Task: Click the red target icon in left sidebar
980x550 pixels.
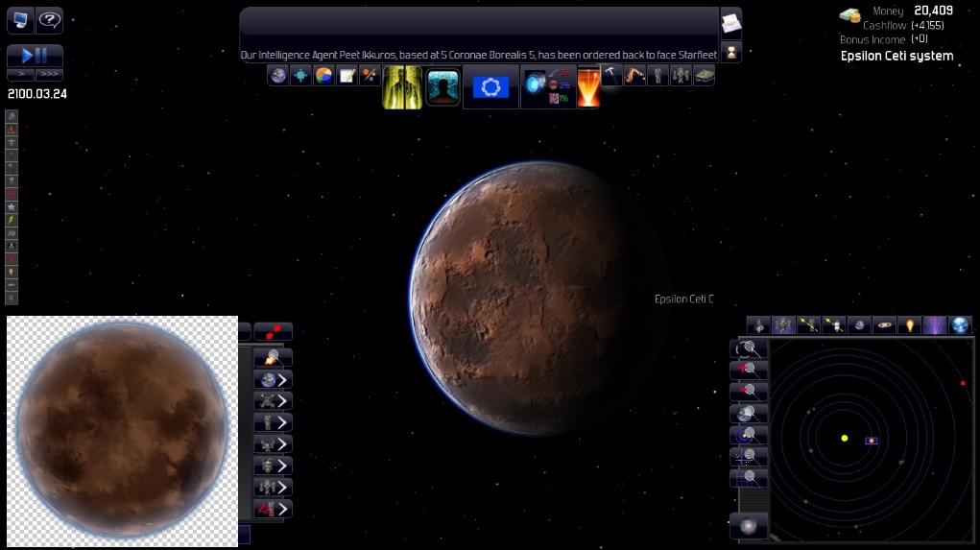Action: (12, 195)
